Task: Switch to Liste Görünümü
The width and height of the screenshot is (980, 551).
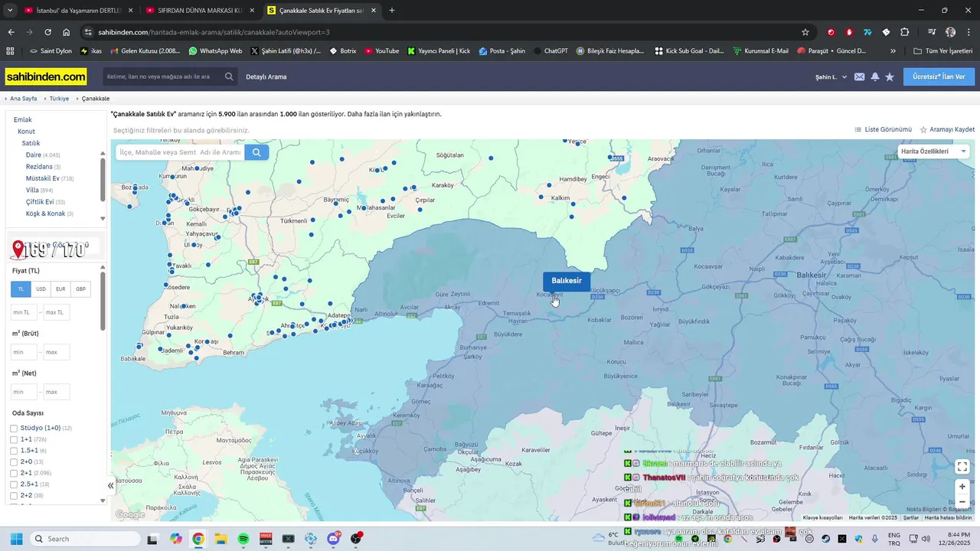Action: pos(883,129)
